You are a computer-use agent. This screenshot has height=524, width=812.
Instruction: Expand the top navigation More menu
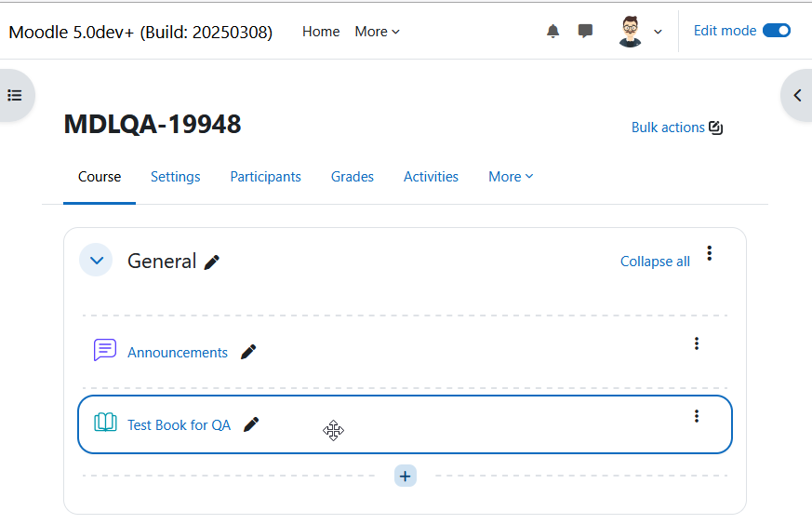(377, 32)
